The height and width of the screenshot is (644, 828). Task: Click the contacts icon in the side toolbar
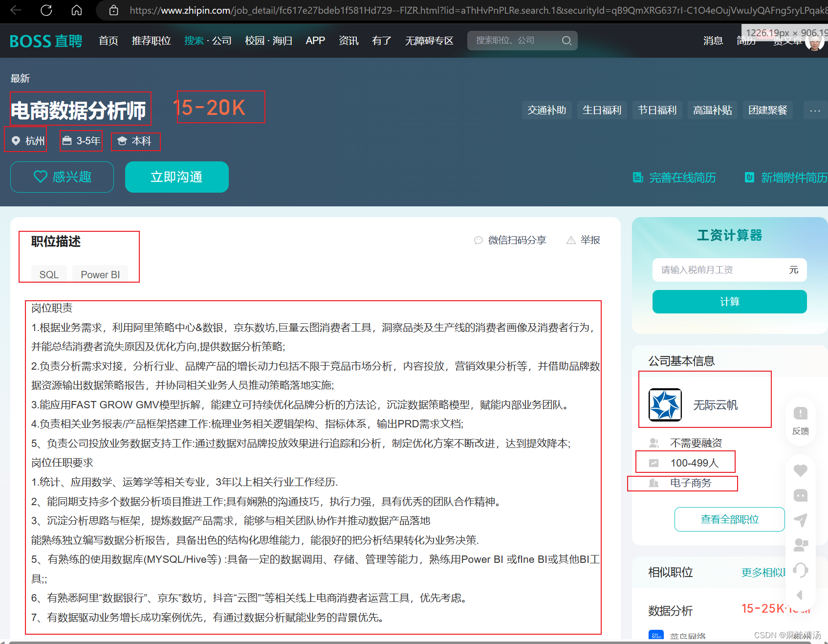801,545
